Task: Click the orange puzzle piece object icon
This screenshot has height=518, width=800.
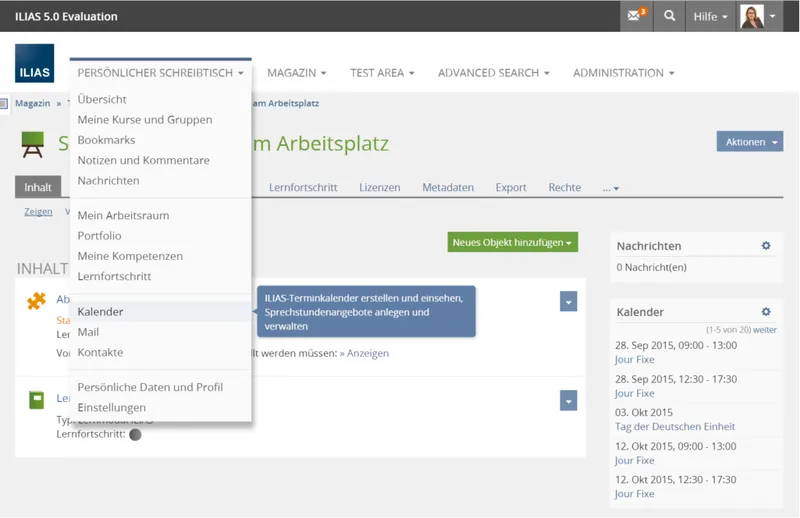Action: point(37,301)
